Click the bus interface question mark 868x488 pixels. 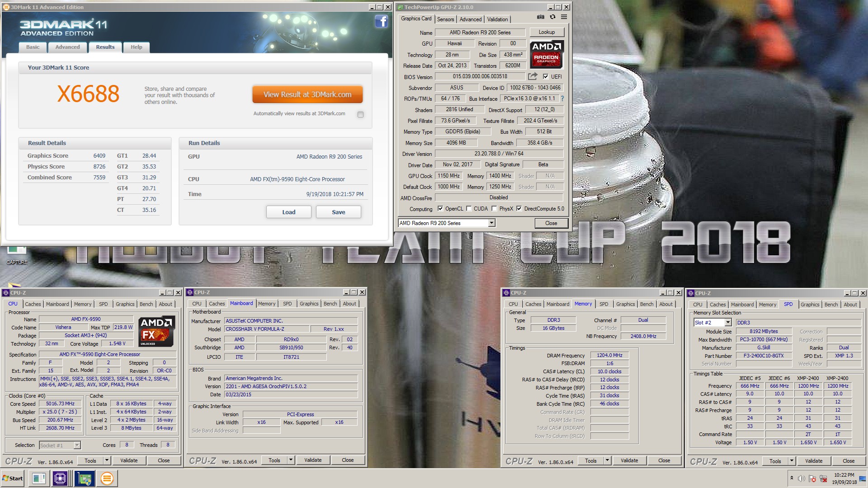tap(562, 99)
